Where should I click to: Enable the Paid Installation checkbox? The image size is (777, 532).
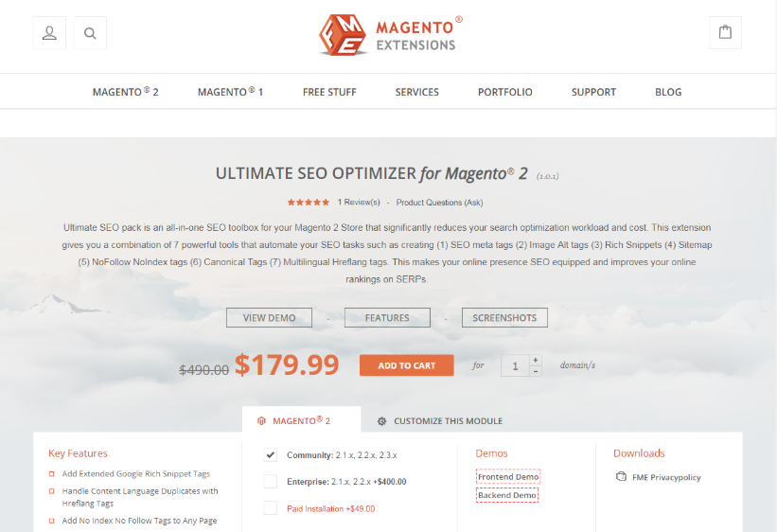[x=270, y=508]
